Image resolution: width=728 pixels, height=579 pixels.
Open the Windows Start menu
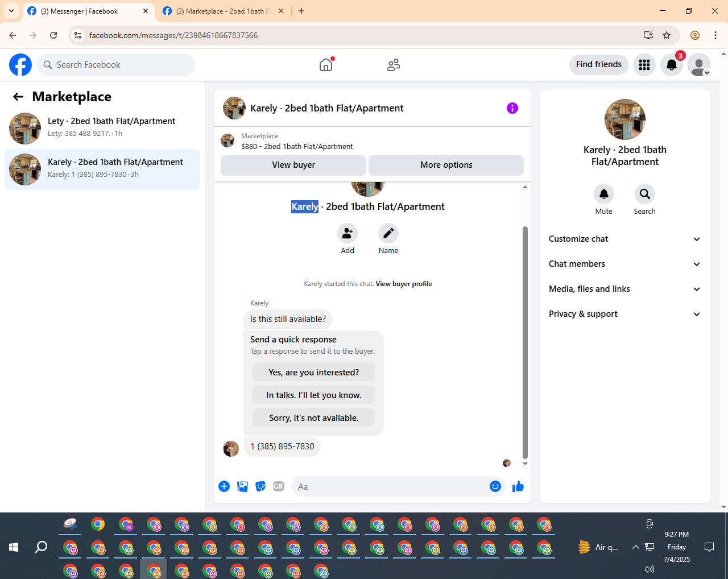tap(14, 547)
